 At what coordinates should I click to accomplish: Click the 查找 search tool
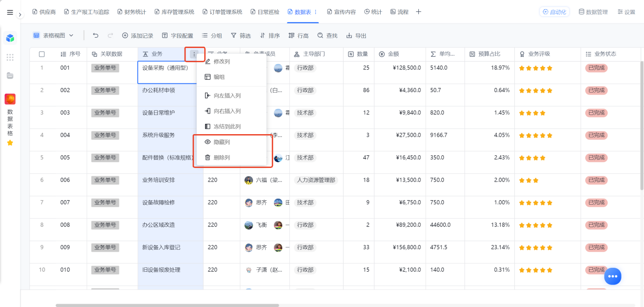click(x=327, y=35)
